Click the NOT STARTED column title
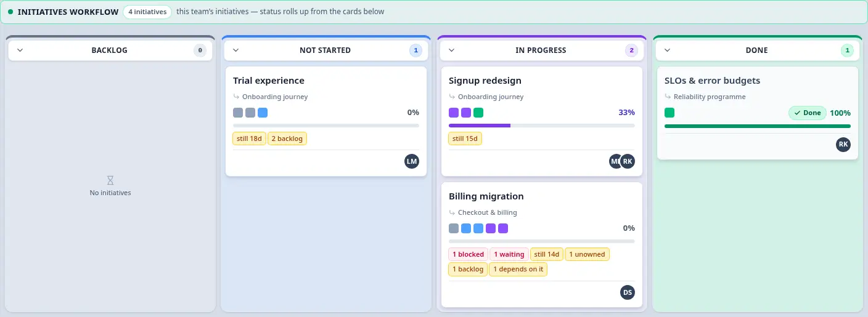 coord(325,50)
